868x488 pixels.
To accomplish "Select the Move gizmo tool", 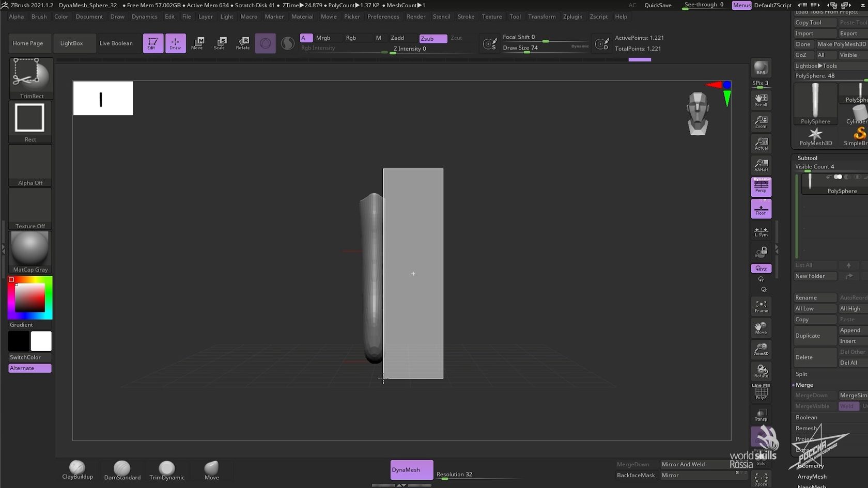I will [x=197, y=43].
